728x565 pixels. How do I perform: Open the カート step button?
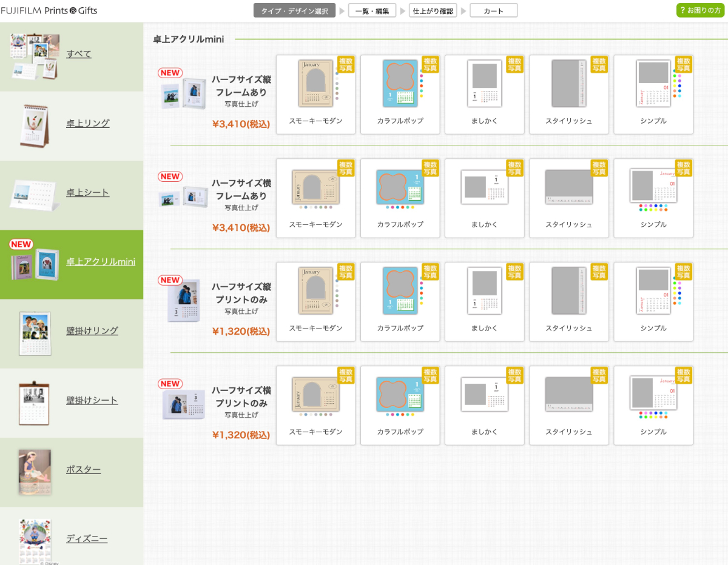(x=493, y=11)
